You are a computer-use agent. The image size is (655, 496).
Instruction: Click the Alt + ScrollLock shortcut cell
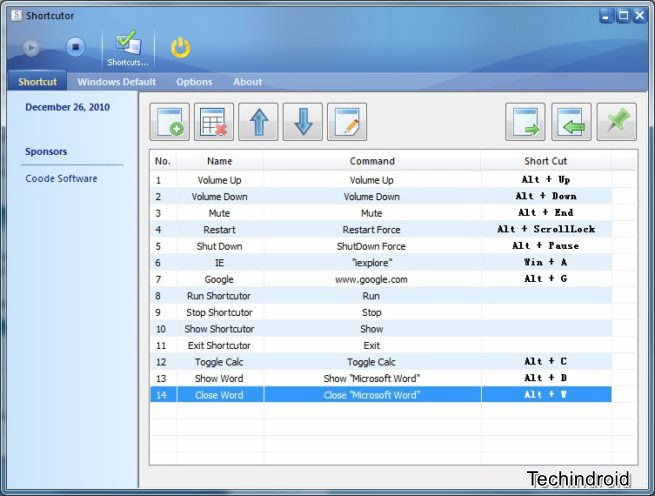[x=546, y=229]
